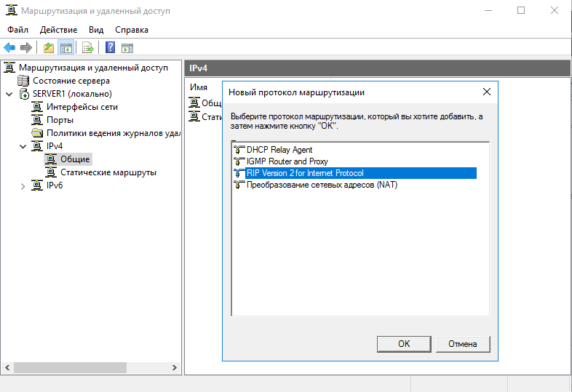Image resolution: width=572 pixels, height=392 pixels.
Task: Click the Up One Level folder icon
Action: (48, 48)
